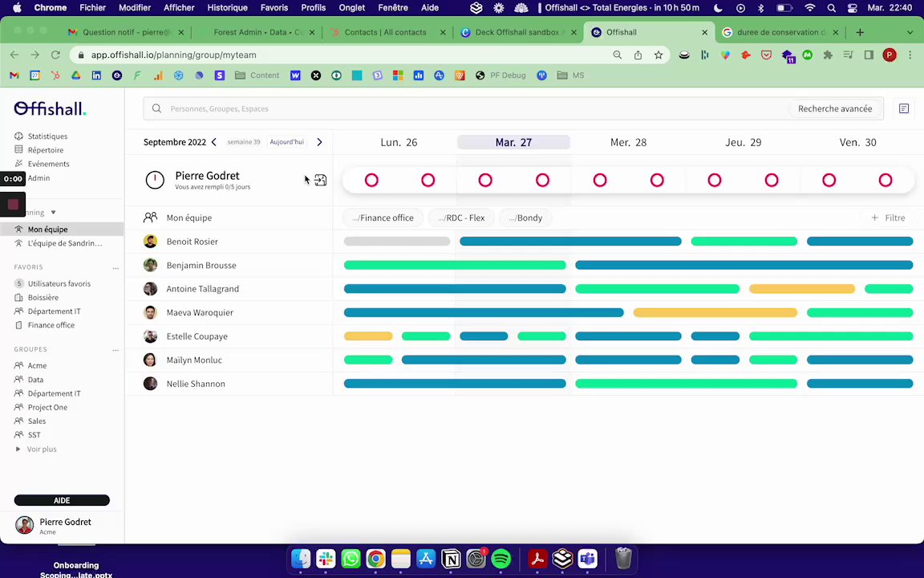Click the clock icon next to Pierre Godret
The width and height of the screenshot is (924, 578).
tap(155, 180)
